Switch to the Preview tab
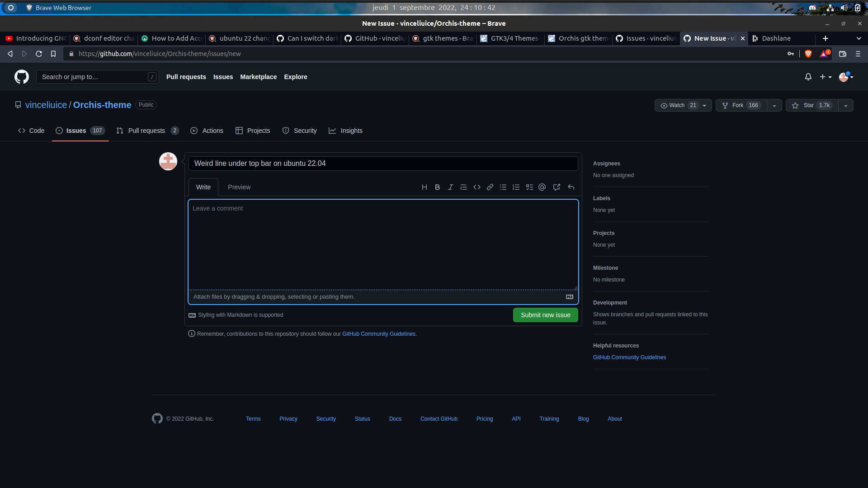 (239, 187)
